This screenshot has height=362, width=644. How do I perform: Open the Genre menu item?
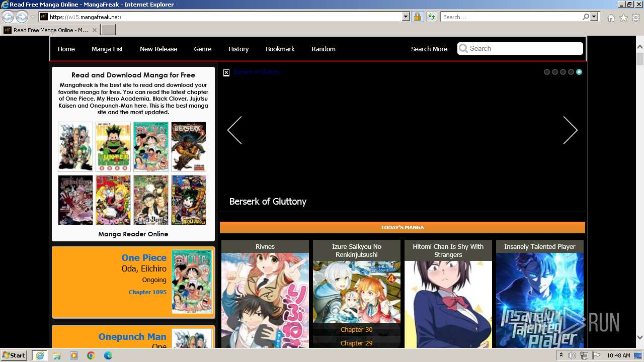pyautogui.click(x=203, y=49)
